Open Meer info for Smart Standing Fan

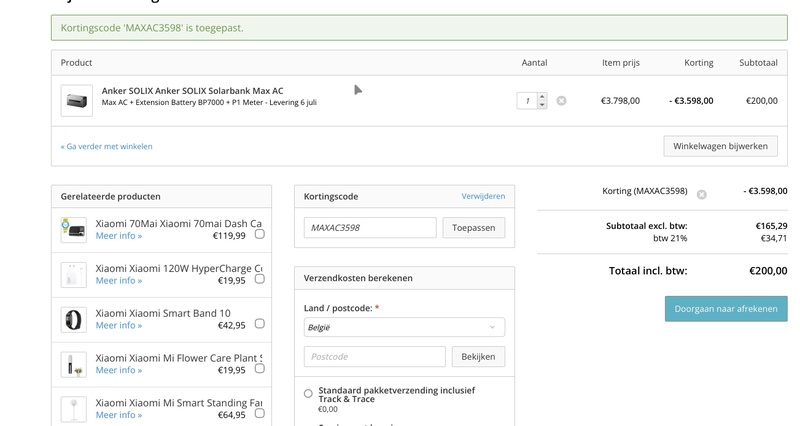pyautogui.click(x=119, y=415)
